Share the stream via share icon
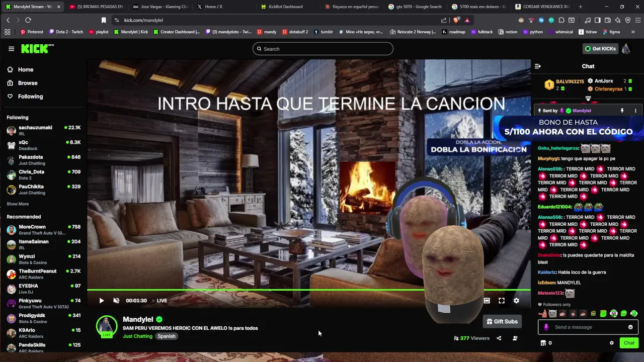The width and height of the screenshot is (644, 362). [499, 338]
